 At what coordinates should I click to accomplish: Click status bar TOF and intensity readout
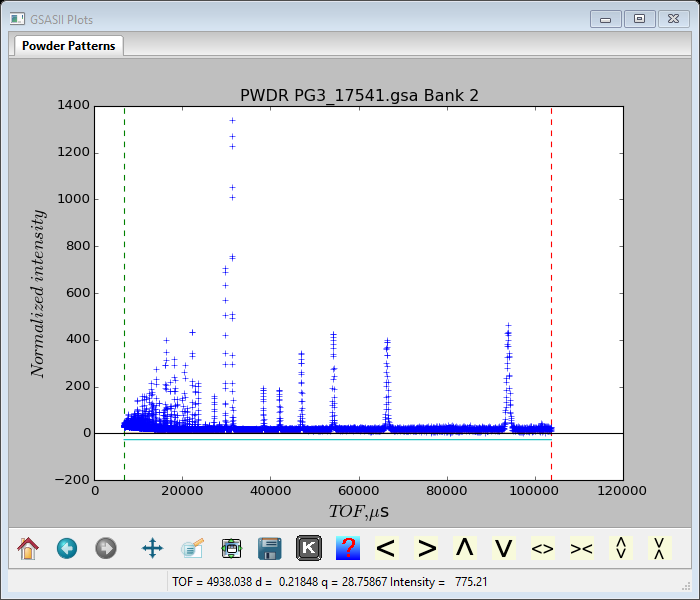coord(330,582)
